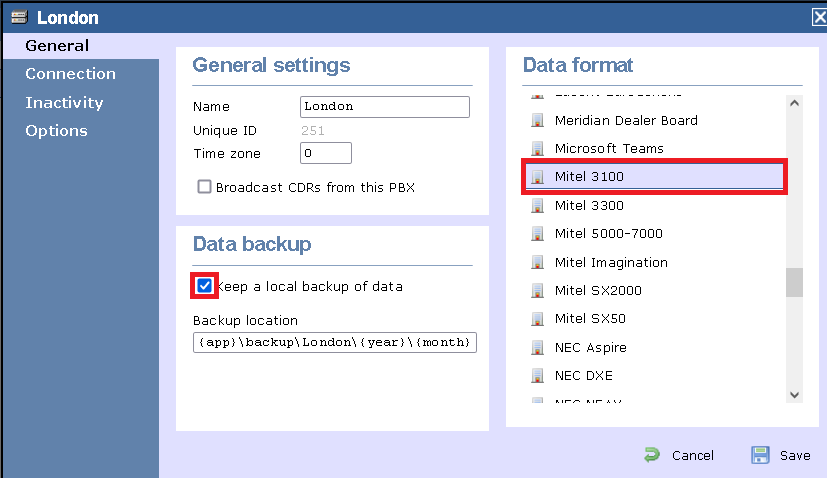This screenshot has width=827, height=478.
Task: Click the data format list's up arrow
Action: [x=794, y=103]
